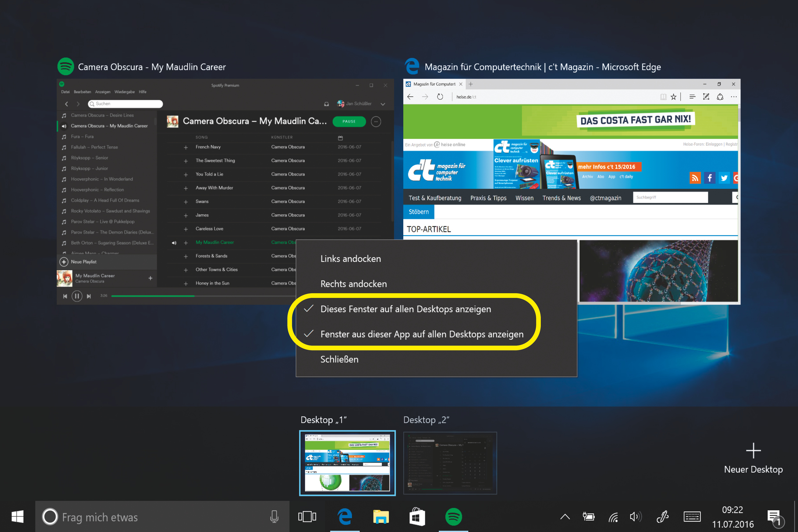The width and height of the screenshot is (798, 532).
Task: Click the Task View taskbar icon
Action: [x=307, y=517]
